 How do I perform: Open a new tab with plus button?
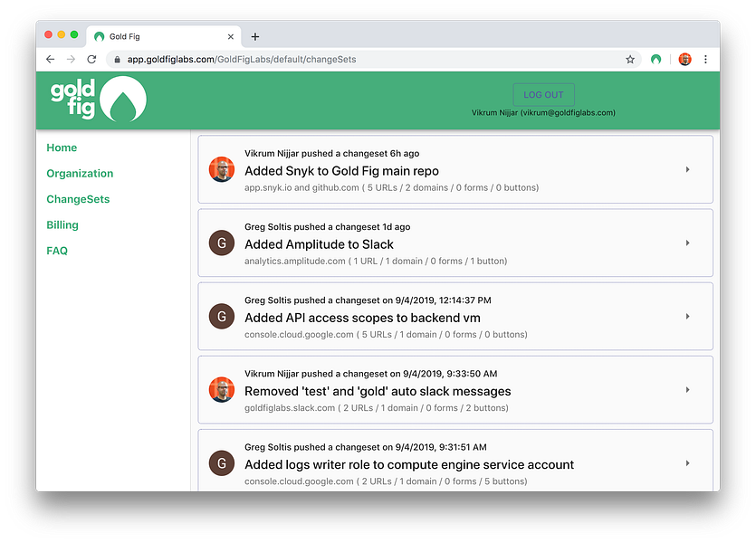pos(255,36)
